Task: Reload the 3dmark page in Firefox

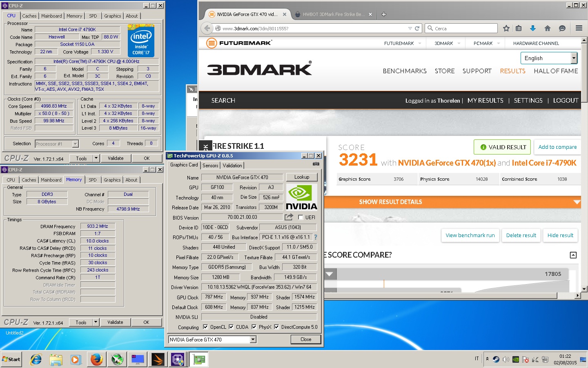Action: [x=417, y=28]
